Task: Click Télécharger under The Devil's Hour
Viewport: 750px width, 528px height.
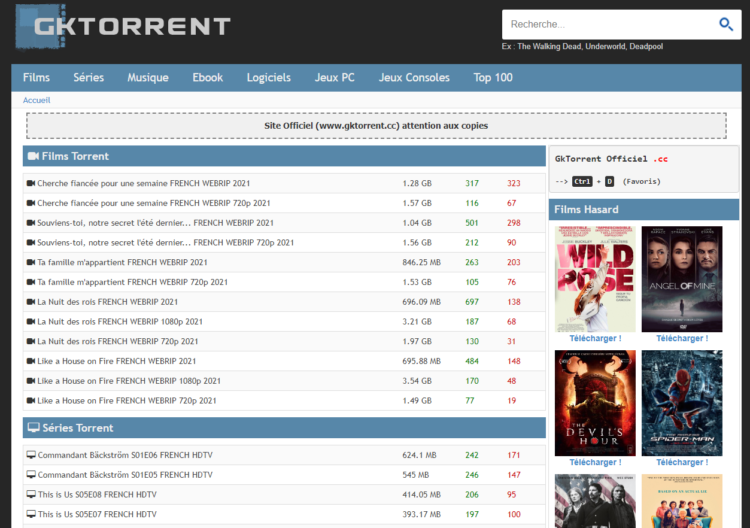Action: click(595, 462)
